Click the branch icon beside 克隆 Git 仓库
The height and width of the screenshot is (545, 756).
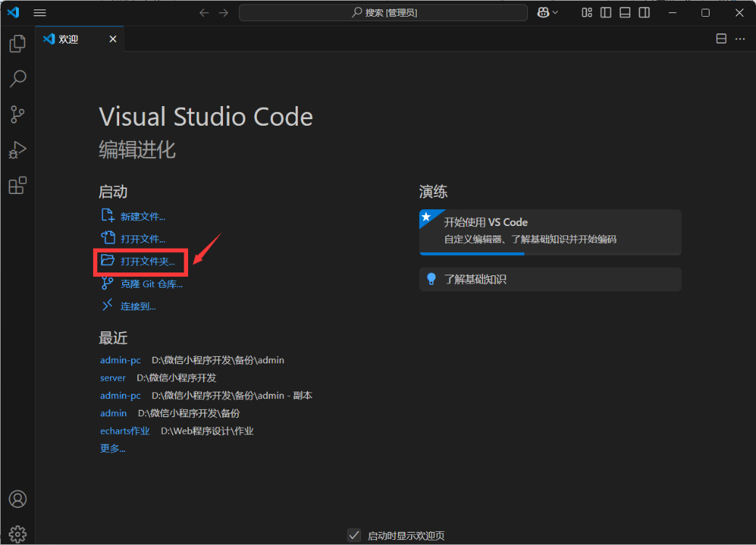tap(107, 283)
